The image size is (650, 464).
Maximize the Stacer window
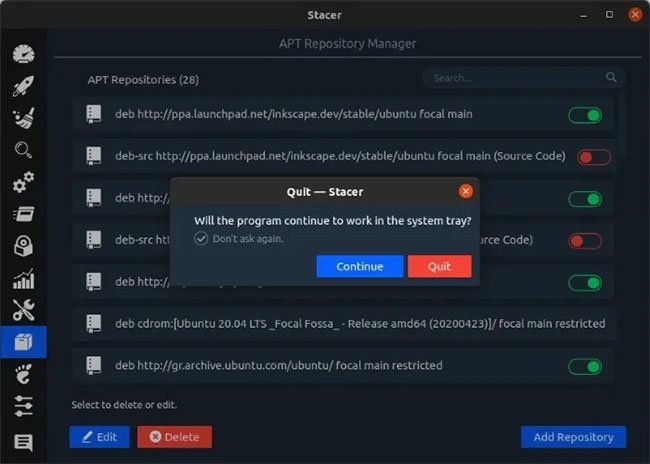[609, 15]
